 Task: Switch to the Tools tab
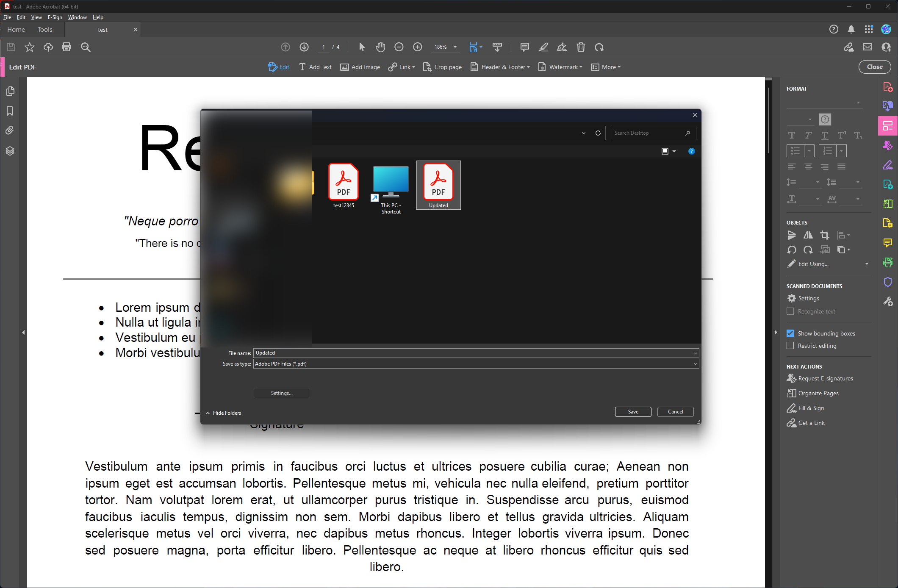click(x=45, y=30)
